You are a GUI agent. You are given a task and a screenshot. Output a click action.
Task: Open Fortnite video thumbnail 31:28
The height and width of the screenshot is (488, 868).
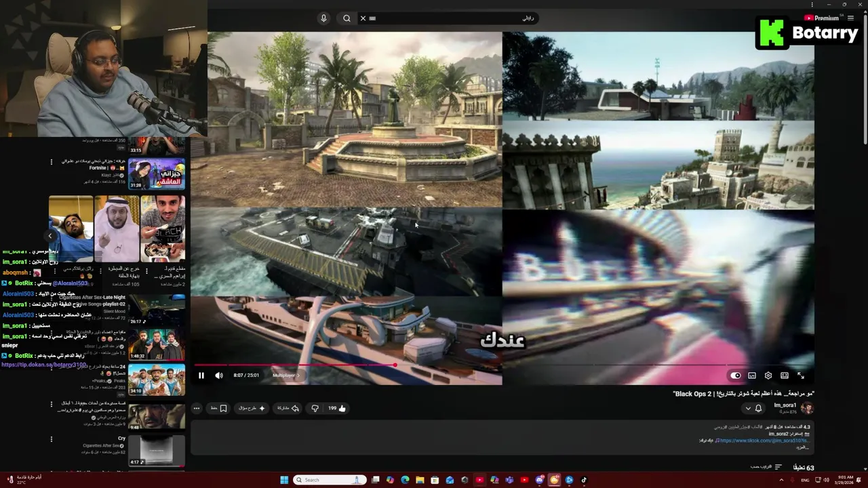point(157,174)
